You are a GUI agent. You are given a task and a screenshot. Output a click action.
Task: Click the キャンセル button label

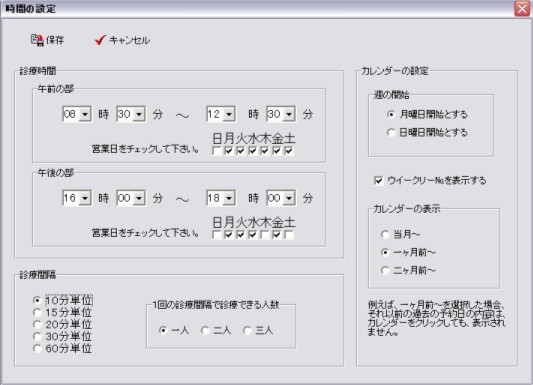pos(129,40)
